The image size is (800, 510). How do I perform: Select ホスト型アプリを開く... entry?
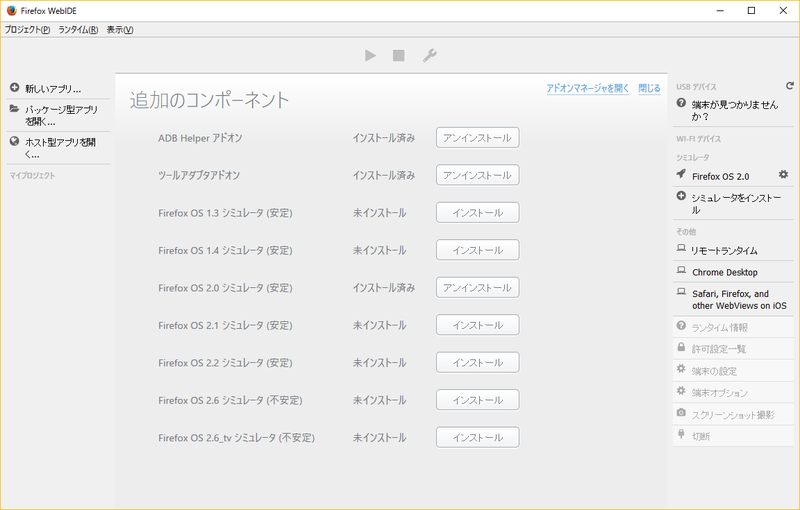click(x=58, y=148)
